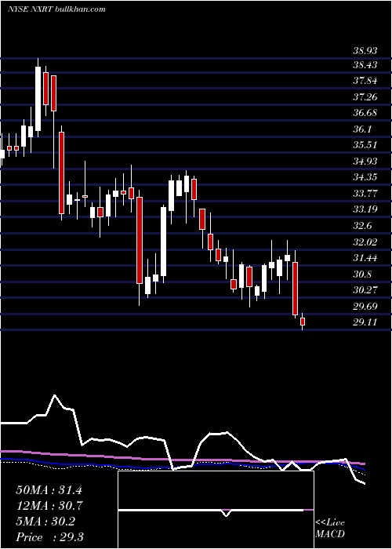Click the 33.77 price level label
Screen dimensions: 392x549
tap(365, 194)
